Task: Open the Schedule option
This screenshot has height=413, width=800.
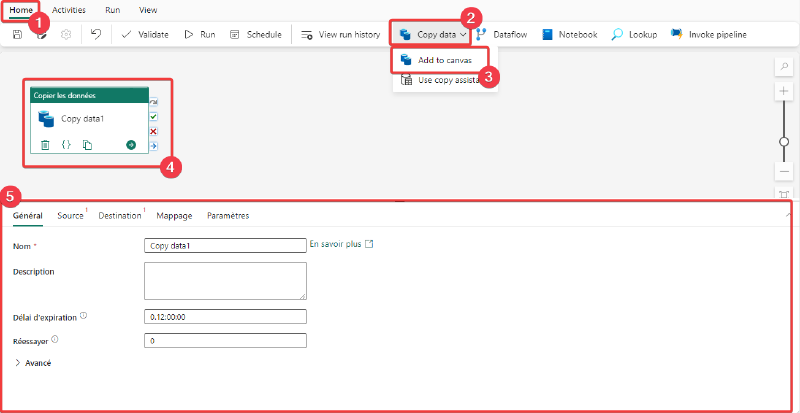Action: tap(256, 35)
